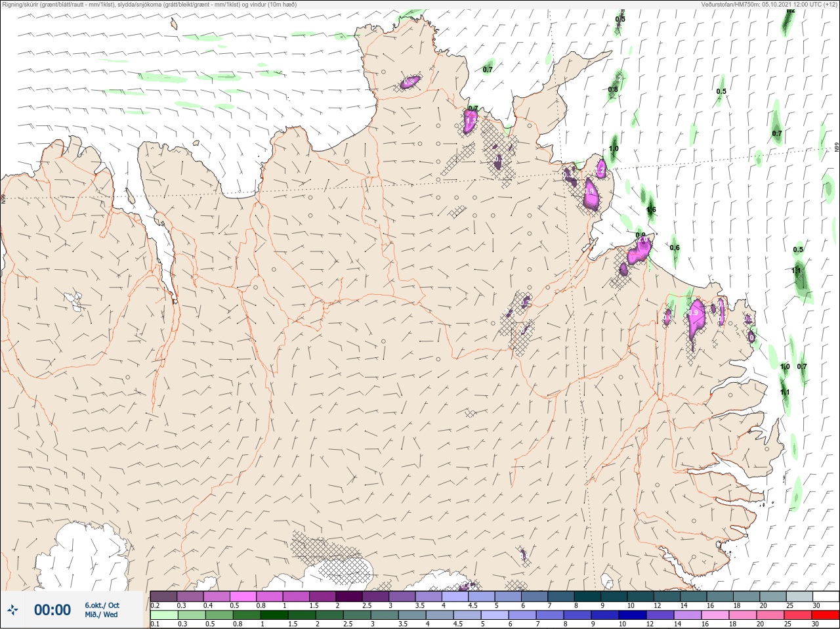This screenshot has width=840, height=629.
Task: Select the dark green 1 swatch in lower legend
Action: tap(273, 615)
